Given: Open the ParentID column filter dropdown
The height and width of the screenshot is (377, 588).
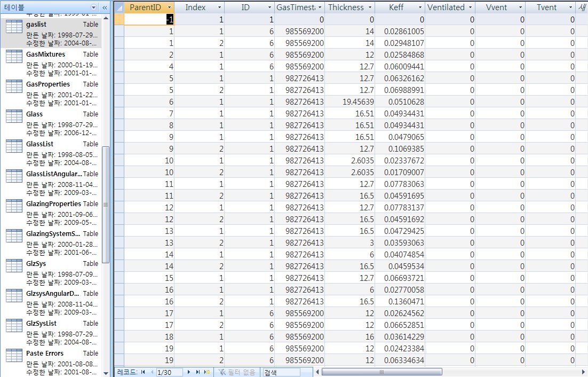Looking at the screenshot, I should click(169, 7).
